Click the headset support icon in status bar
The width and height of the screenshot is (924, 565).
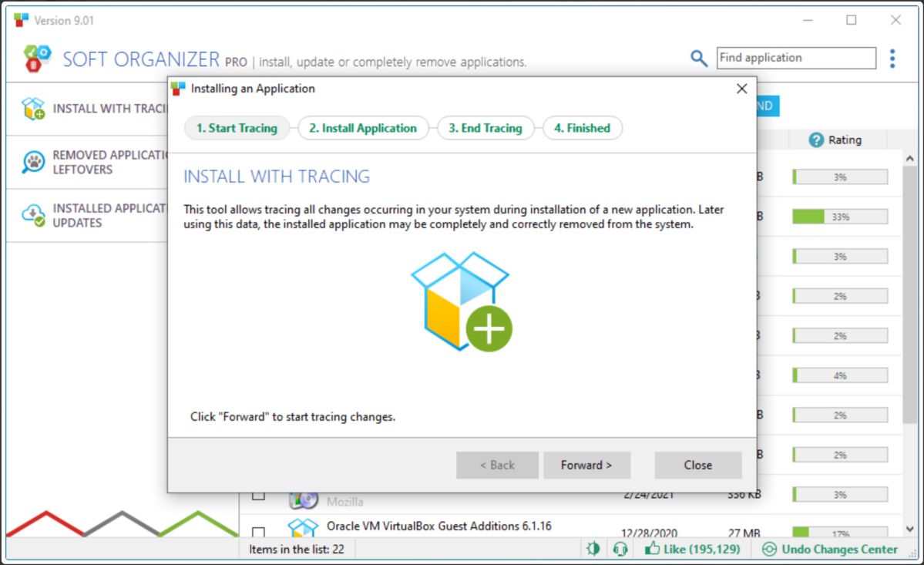coord(620,550)
